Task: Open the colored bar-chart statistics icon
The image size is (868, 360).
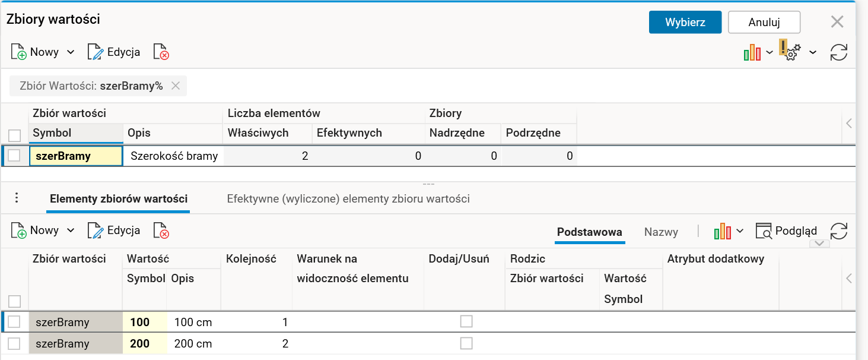Action: pos(751,52)
